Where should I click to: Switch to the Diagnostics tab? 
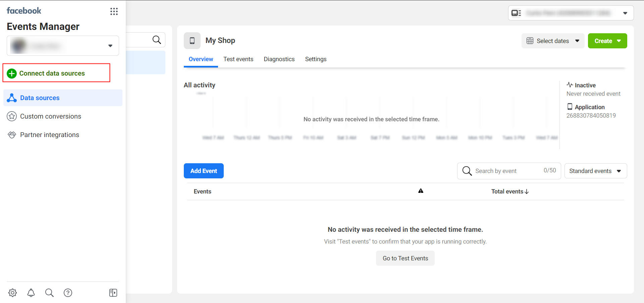pyautogui.click(x=279, y=59)
